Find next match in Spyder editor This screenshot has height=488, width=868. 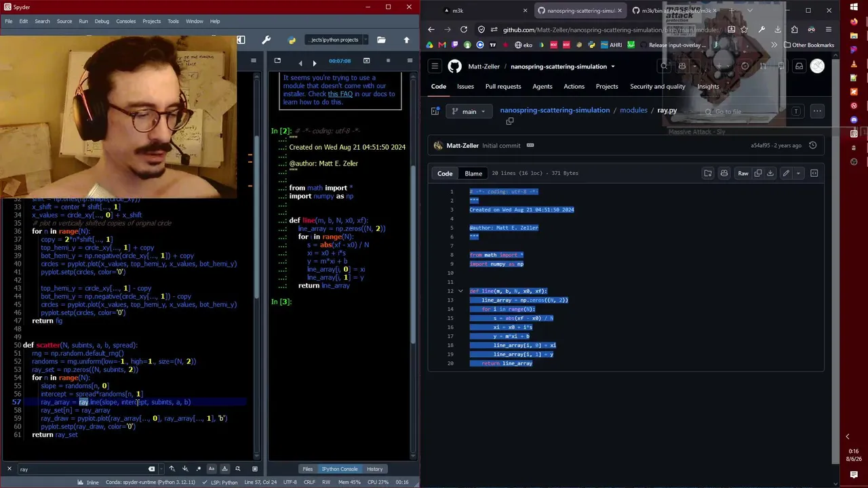coord(185,469)
